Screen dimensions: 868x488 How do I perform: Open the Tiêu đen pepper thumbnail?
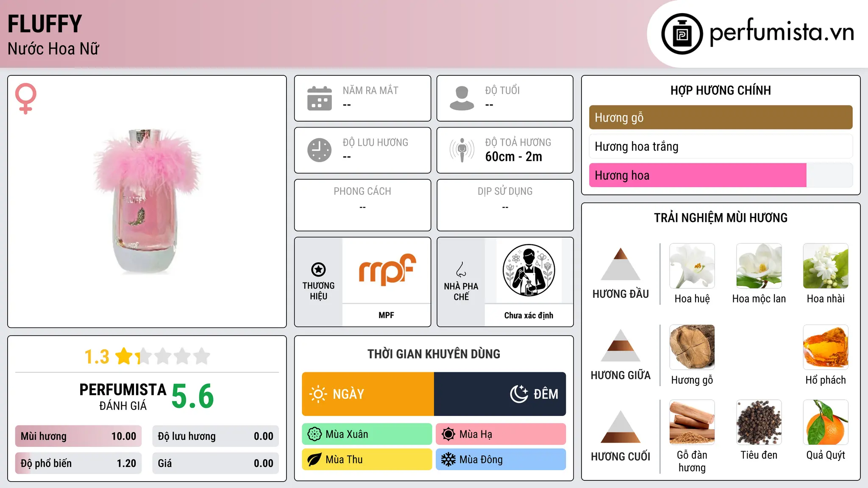pyautogui.click(x=759, y=422)
